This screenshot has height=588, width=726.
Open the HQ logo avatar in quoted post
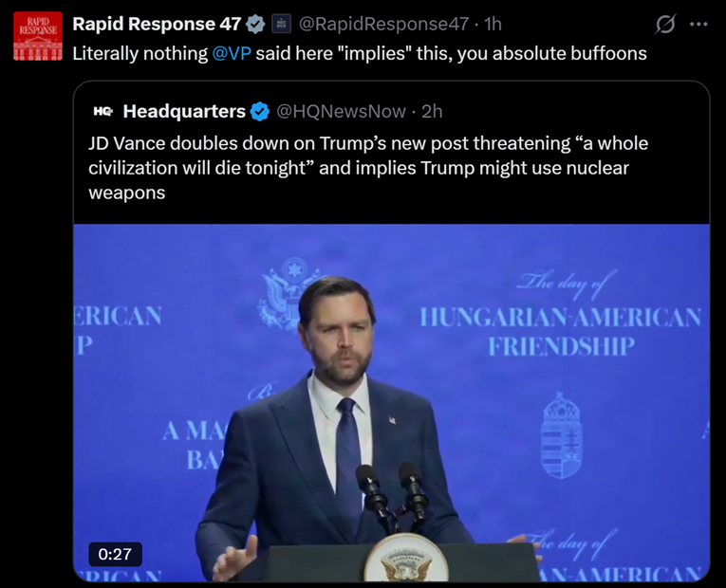click(102, 111)
